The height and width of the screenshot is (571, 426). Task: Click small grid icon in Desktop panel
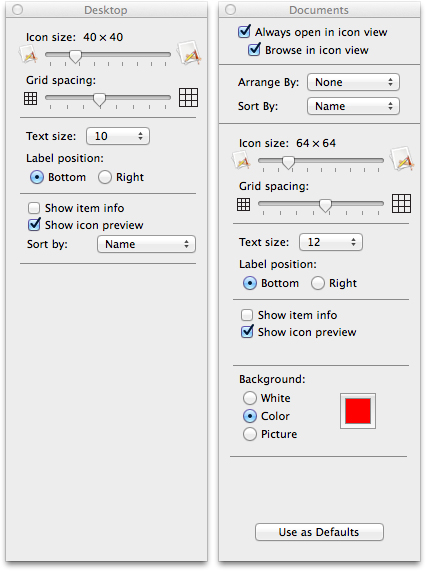tap(31, 98)
